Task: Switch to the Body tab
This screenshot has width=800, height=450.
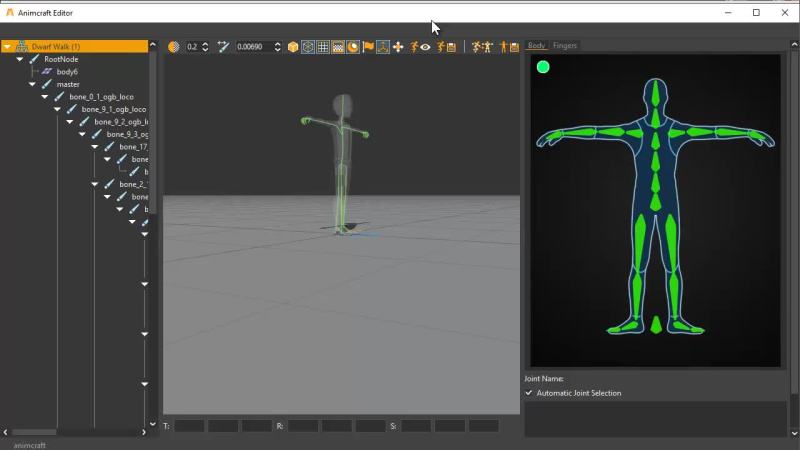Action: click(536, 45)
